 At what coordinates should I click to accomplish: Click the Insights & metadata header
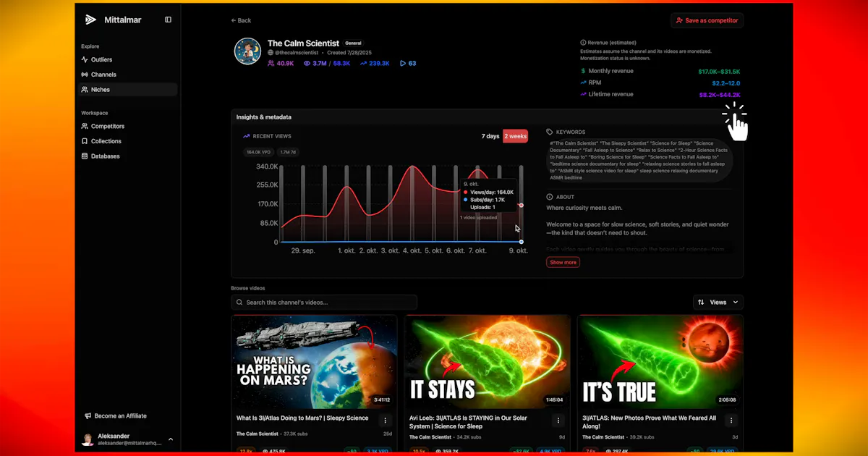264,117
